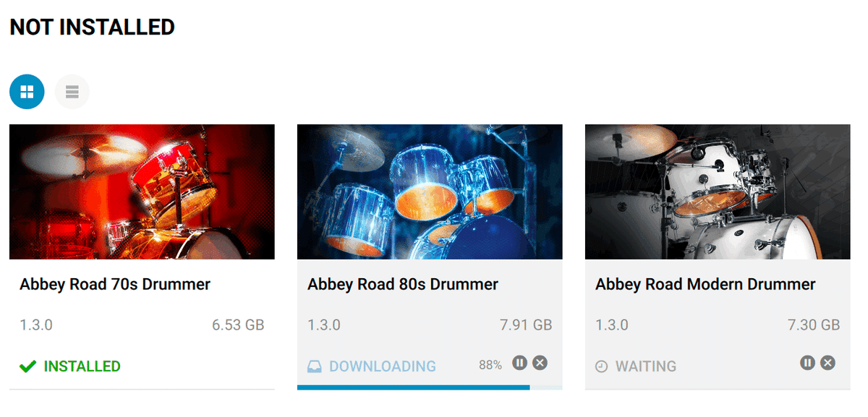Open the Abbey Road 80s Drummer thumbnail
This screenshot has height=417, width=868.
click(x=430, y=192)
